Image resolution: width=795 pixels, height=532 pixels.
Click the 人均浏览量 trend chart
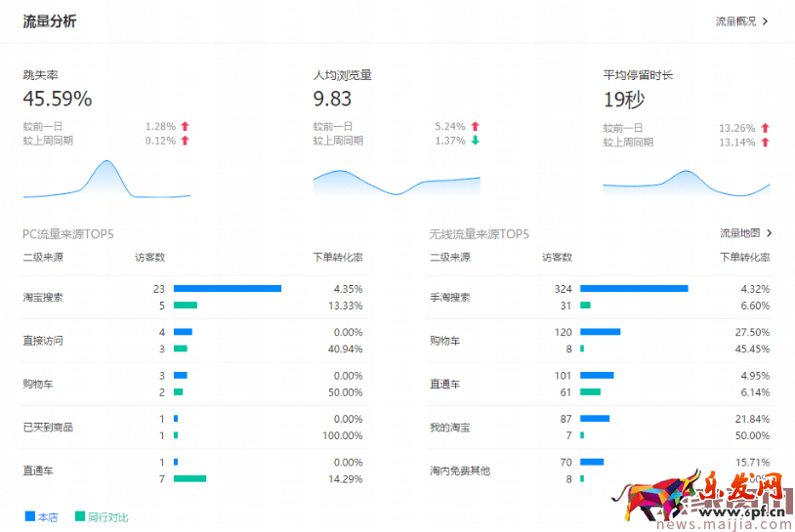[x=397, y=182]
